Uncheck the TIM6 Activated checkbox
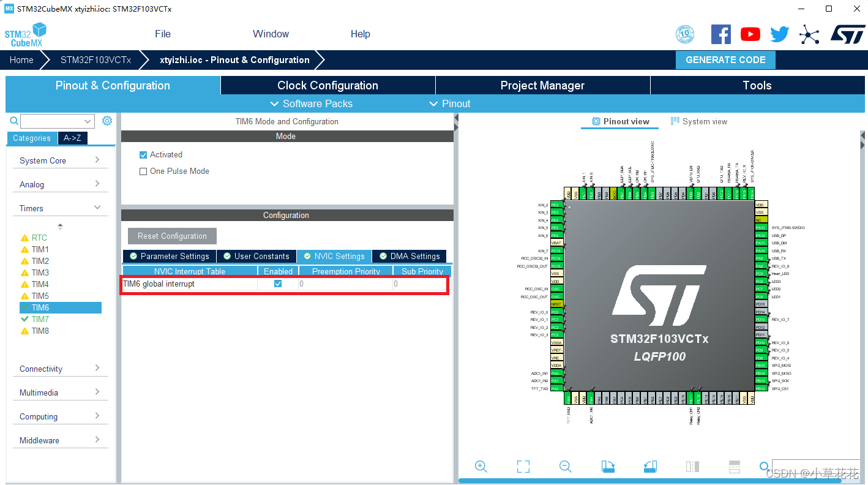The width and height of the screenshot is (868, 485). coord(143,155)
